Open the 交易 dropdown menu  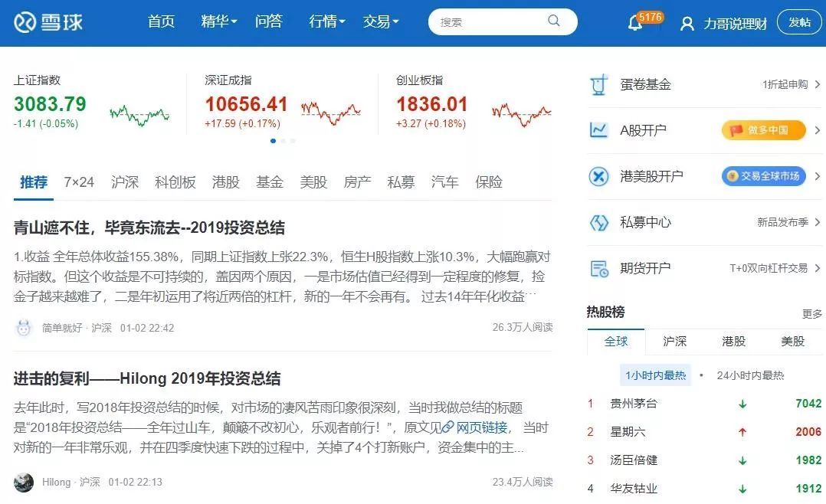(x=381, y=22)
